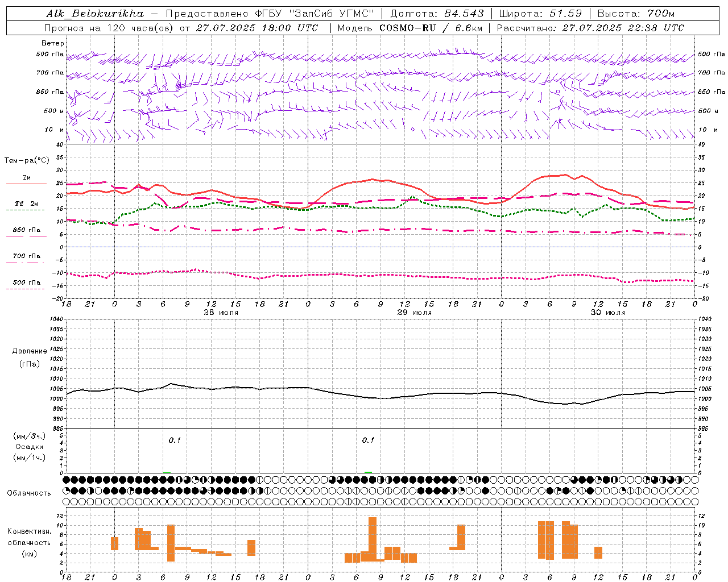Viewport: 728px width, 582px height.
Task: Click 'Предоставлено ФГБУ "ЗапСиб УГМС"' provider text
Action: pyautogui.click(x=270, y=14)
